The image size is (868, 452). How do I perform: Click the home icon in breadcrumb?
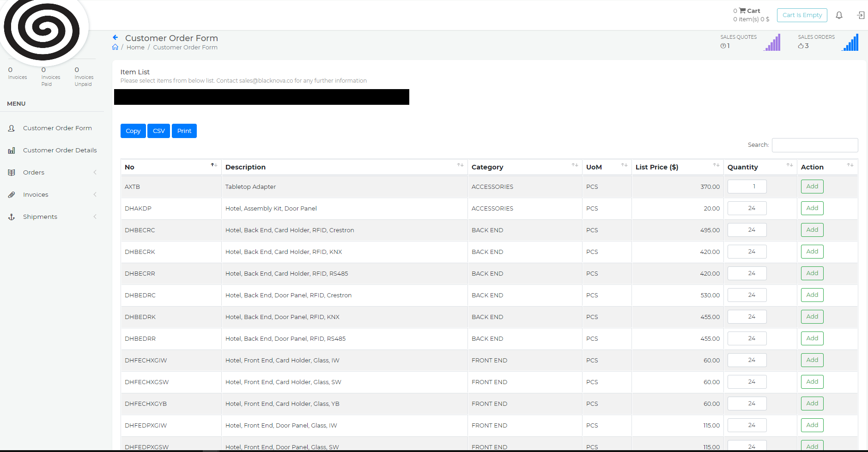click(x=115, y=47)
